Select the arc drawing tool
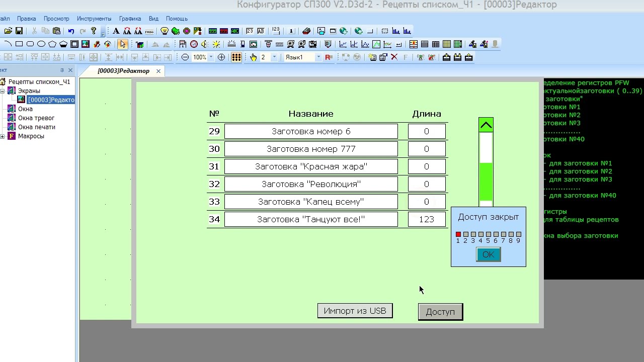Screen dimensions: 644x362 tap(8, 44)
